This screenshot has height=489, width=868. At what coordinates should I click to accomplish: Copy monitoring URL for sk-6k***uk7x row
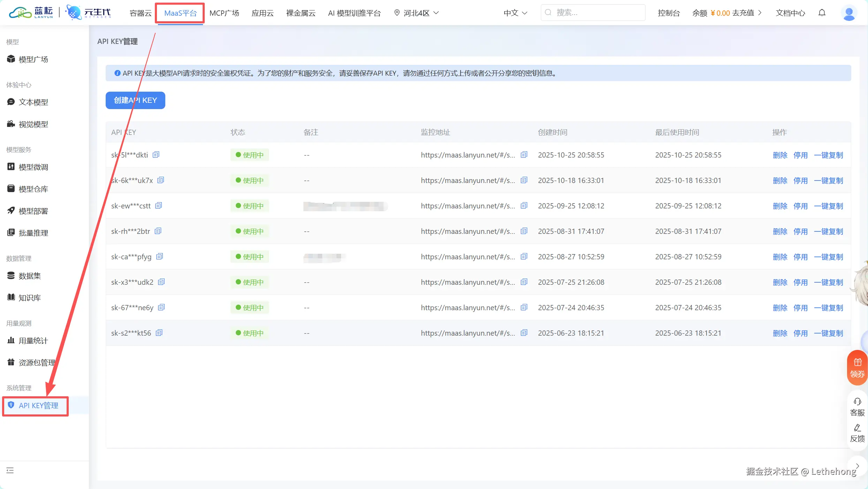click(524, 180)
